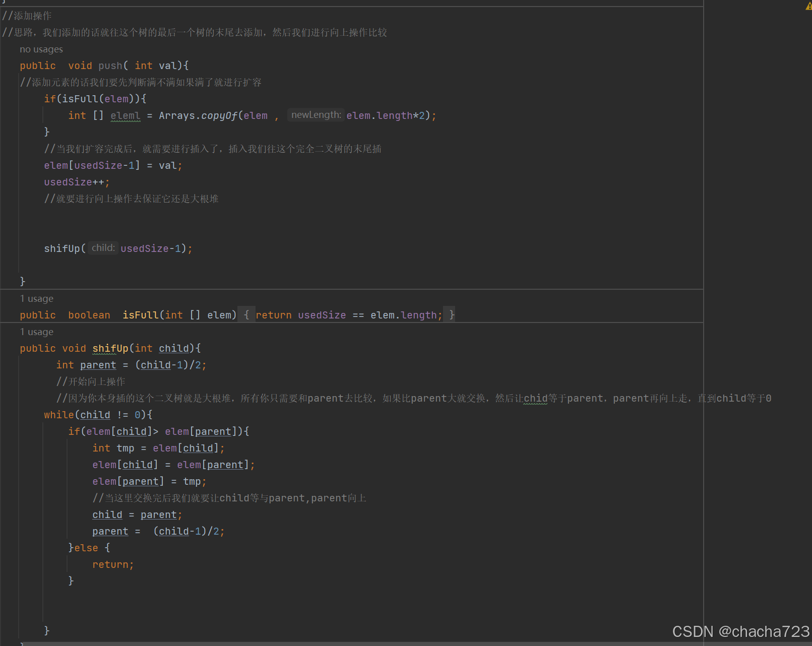Click Arrays.copyOf method call
This screenshot has width=812, height=646.
coord(198,115)
